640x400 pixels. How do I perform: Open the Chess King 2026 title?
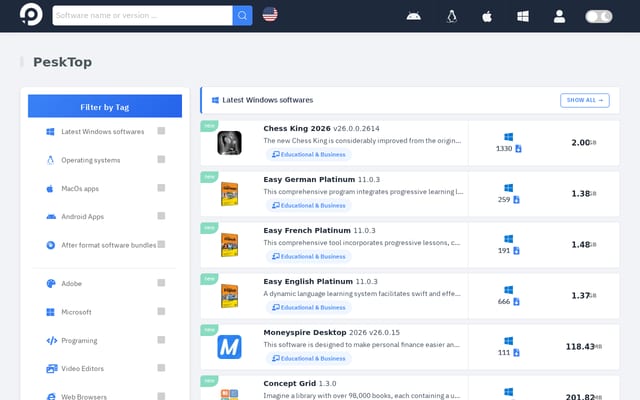point(297,128)
